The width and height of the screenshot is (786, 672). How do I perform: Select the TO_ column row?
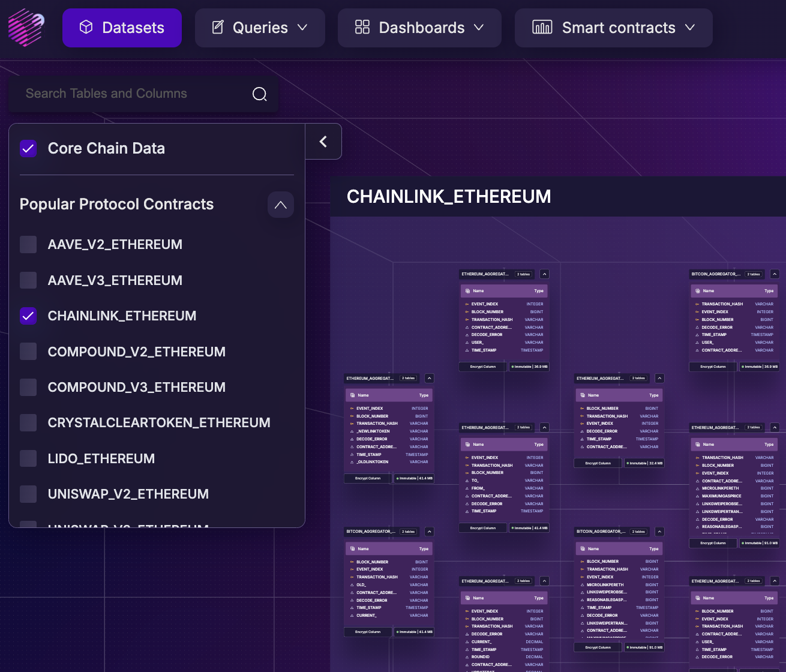pyautogui.click(x=504, y=481)
